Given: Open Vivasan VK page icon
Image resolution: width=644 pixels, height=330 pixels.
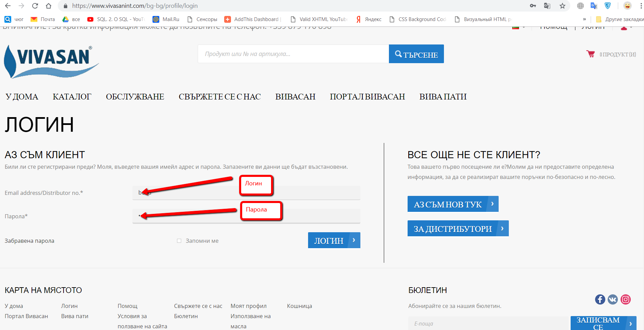Looking at the screenshot, I should coord(613,299).
